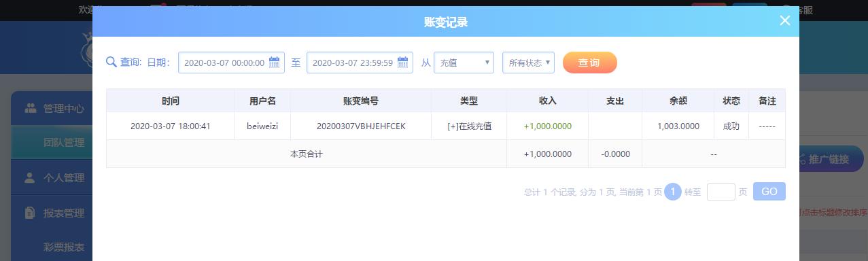The height and width of the screenshot is (261, 868).
Task: Click the 收入 column header
Action: 547,101
